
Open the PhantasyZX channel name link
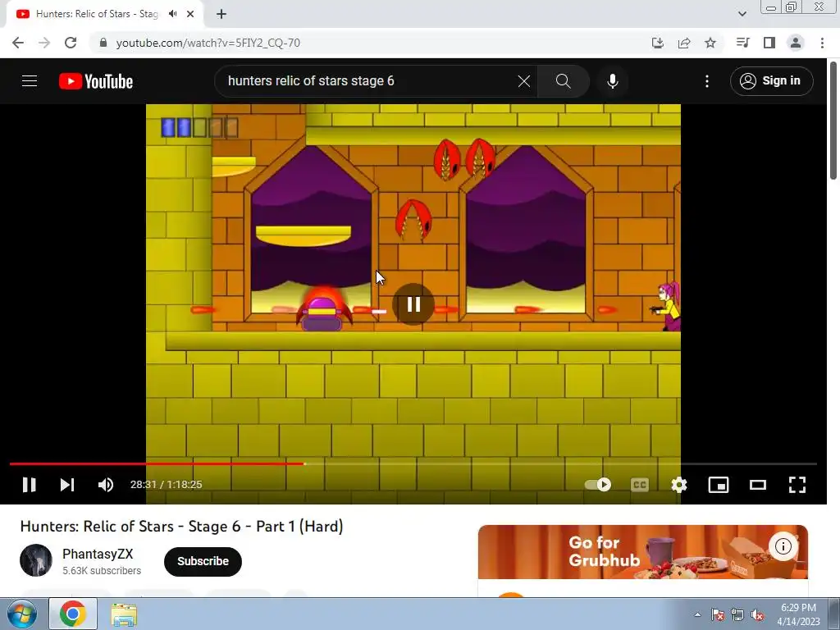click(x=98, y=554)
